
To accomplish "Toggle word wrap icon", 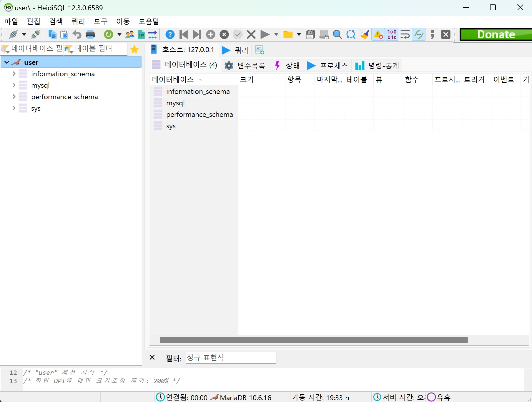I will click(x=405, y=34).
